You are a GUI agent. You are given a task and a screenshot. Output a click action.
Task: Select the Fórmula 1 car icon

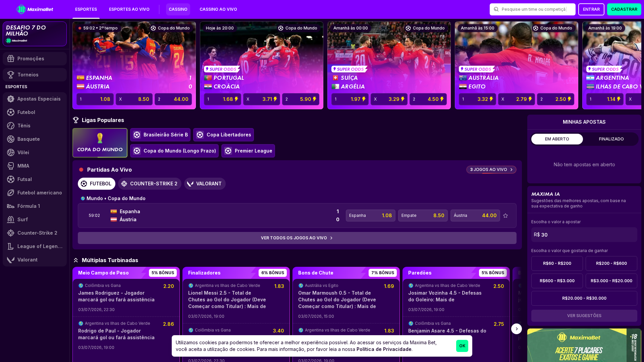[x=11, y=206]
